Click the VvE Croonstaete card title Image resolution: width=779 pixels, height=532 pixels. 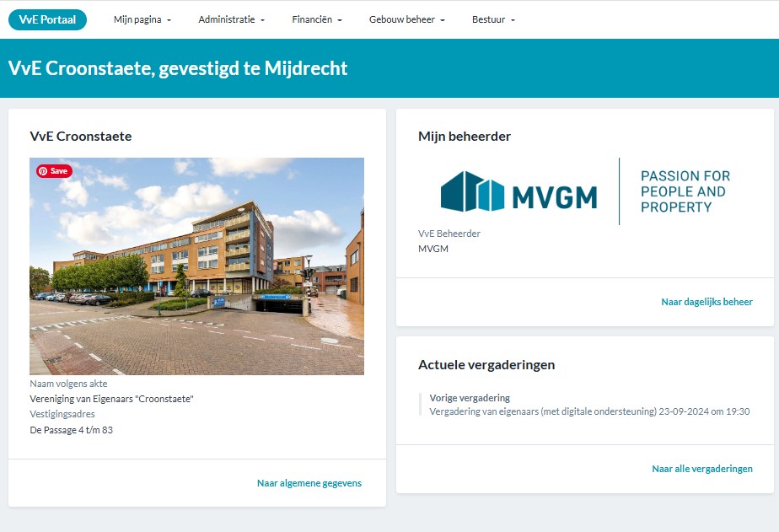click(x=81, y=136)
